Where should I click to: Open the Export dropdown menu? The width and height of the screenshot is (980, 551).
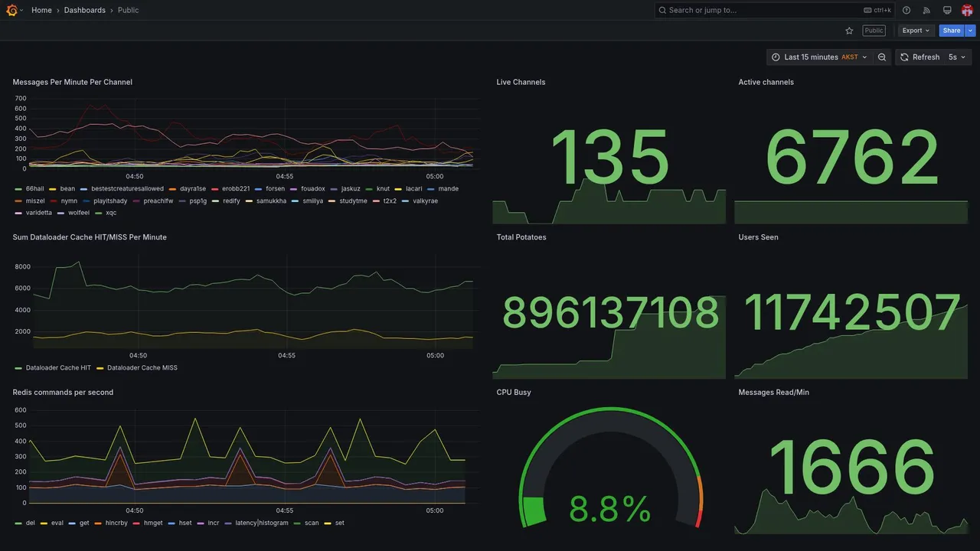[916, 31]
